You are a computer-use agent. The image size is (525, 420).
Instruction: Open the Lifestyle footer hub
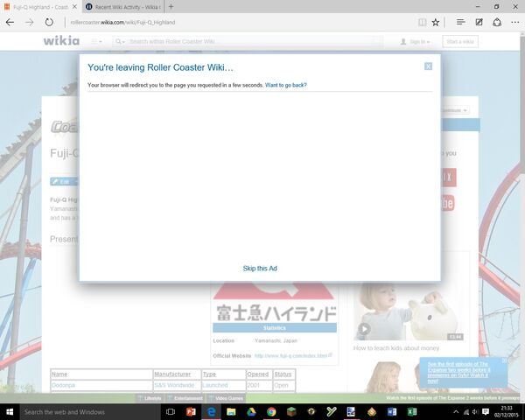pyautogui.click(x=150, y=398)
